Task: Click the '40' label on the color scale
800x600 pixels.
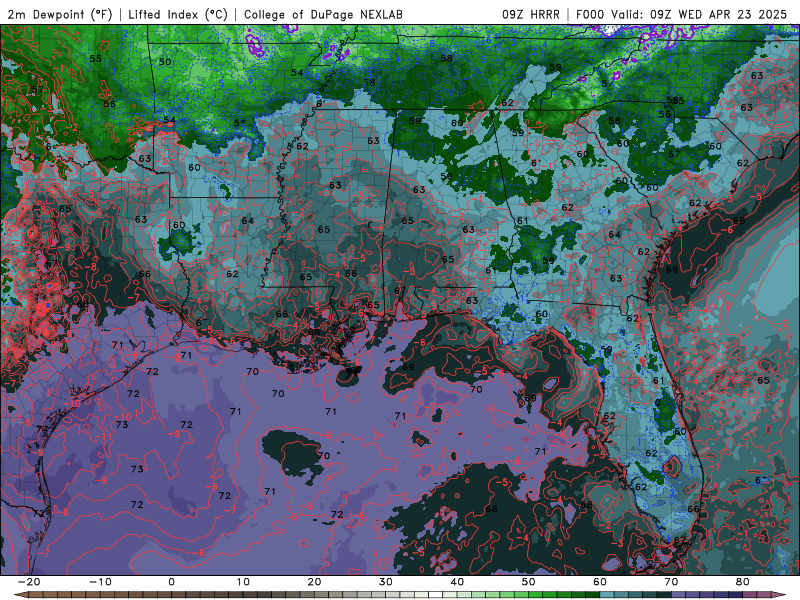Action: (x=457, y=582)
